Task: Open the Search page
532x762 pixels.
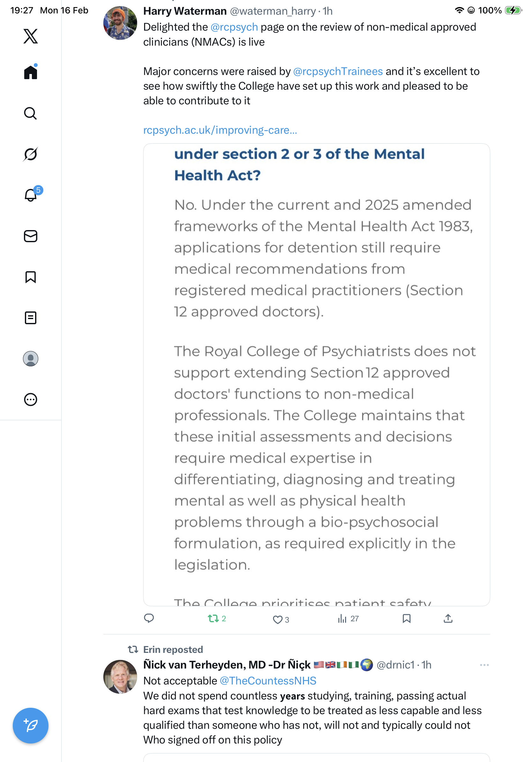Action: point(31,114)
